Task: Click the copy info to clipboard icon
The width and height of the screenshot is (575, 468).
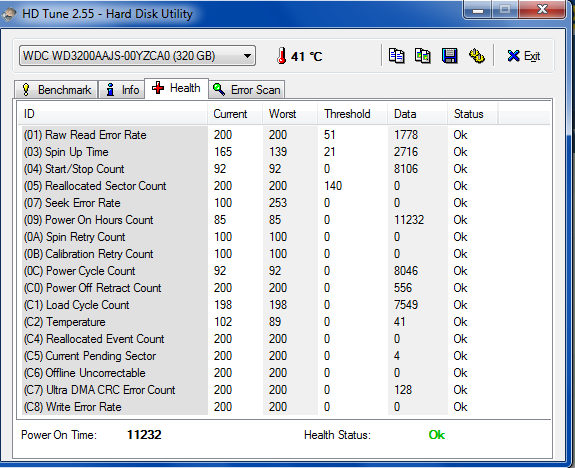Action: click(396, 56)
